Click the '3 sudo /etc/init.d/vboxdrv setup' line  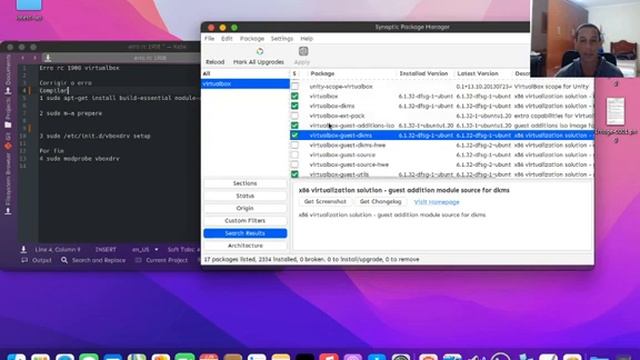[95, 136]
